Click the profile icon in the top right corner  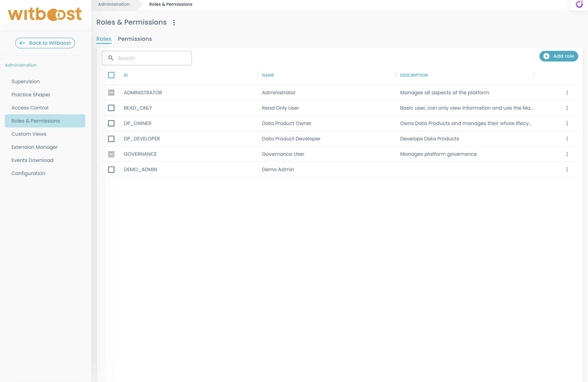click(579, 4)
